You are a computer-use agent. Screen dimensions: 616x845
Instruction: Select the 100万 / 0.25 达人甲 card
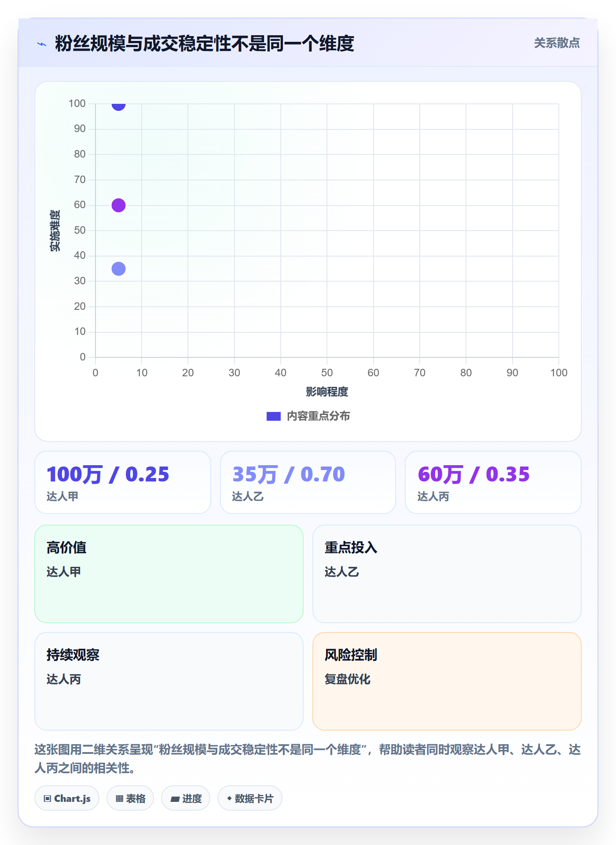123,482
